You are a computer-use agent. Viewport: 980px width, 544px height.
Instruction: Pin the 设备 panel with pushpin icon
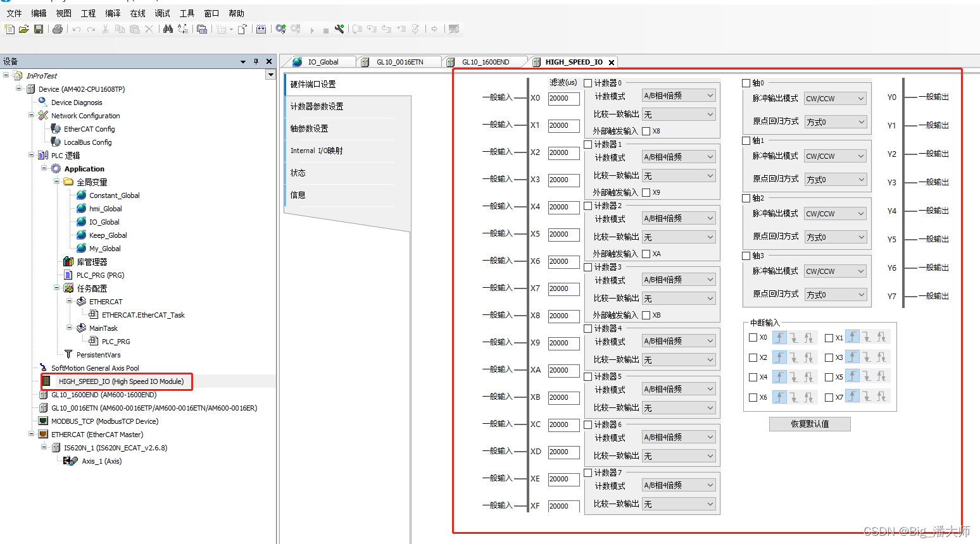click(256, 61)
